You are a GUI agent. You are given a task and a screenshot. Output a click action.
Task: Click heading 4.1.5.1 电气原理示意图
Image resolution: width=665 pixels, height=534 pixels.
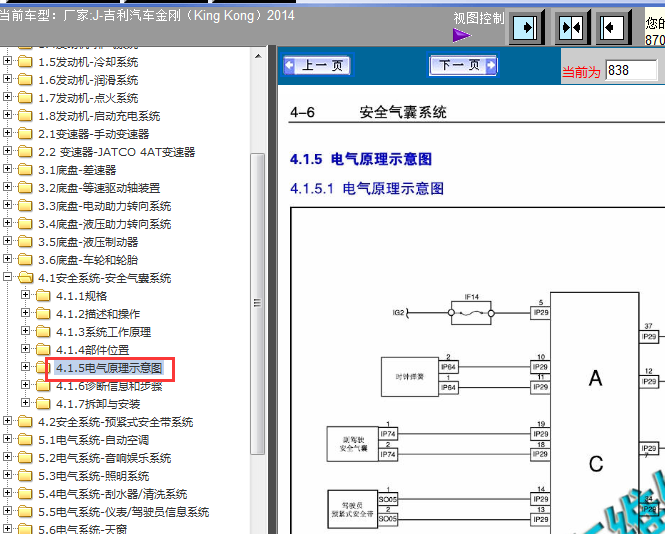(x=367, y=188)
